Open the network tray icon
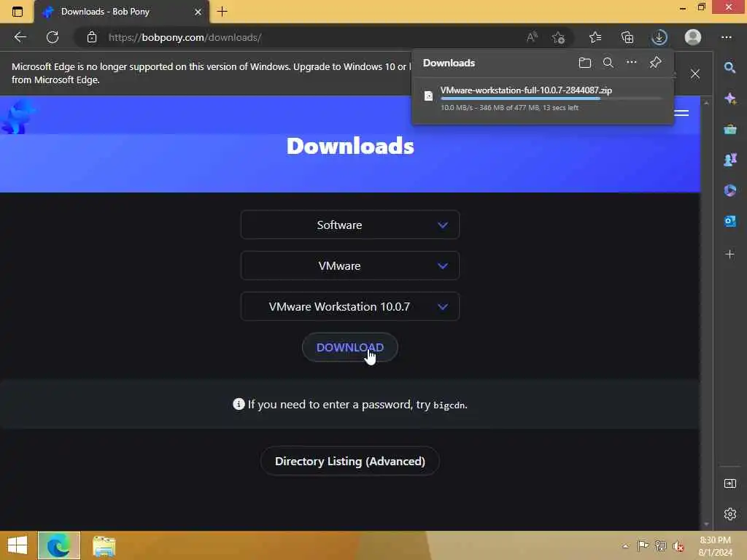 pos(660,545)
